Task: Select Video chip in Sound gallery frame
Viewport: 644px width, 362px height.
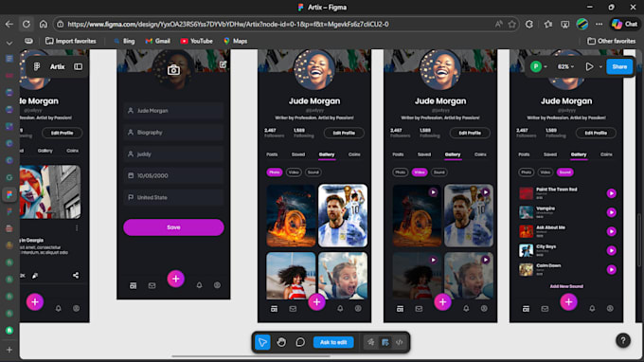Action: coord(545,172)
